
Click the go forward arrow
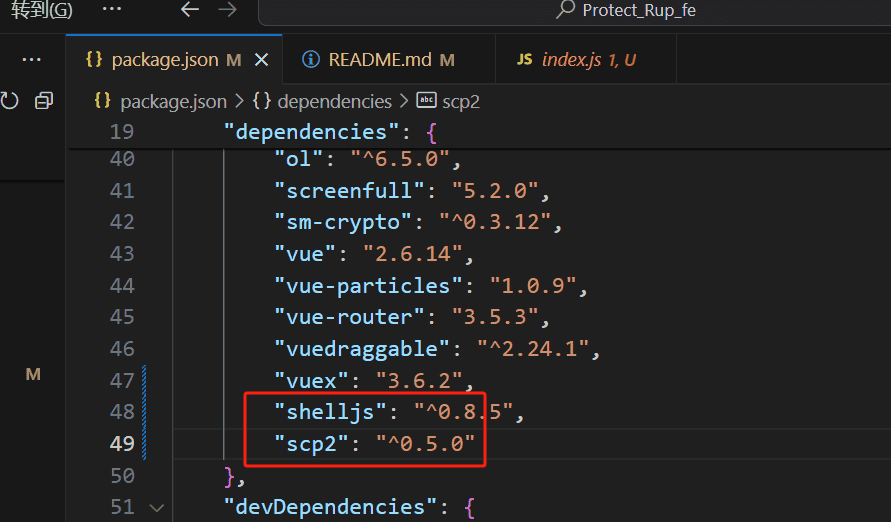pyautogui.click(x=228, y=10)
